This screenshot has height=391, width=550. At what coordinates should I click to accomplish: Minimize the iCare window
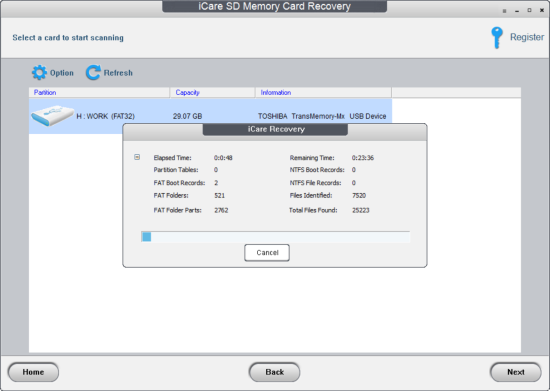[x=517, y=11]
